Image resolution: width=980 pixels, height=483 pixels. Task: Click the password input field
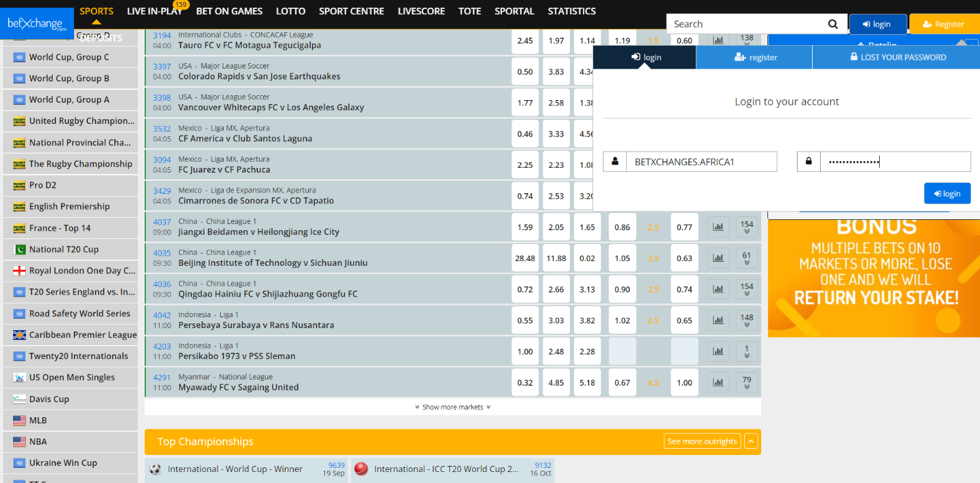(894, 162)
